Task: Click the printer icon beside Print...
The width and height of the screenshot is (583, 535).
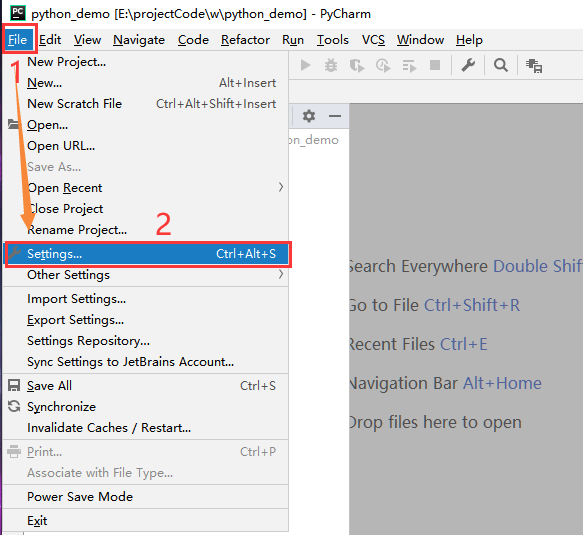Action: 14,451
